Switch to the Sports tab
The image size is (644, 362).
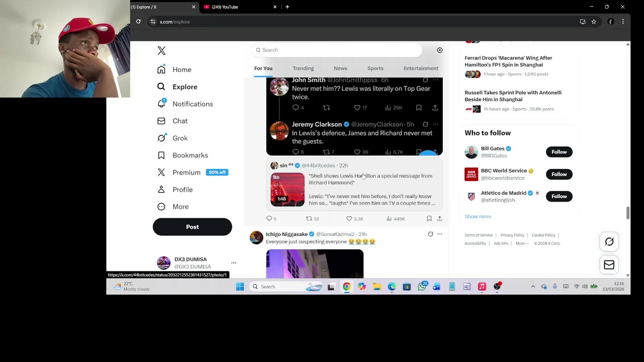[x=375, y=68]
